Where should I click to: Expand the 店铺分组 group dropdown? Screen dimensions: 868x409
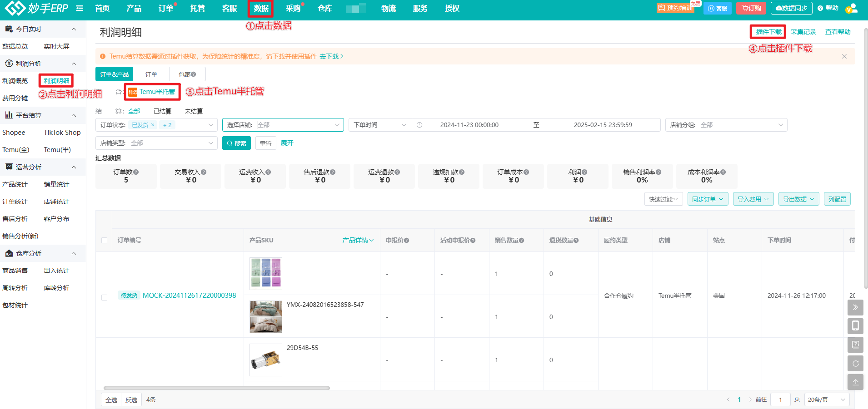pos(726,124)
